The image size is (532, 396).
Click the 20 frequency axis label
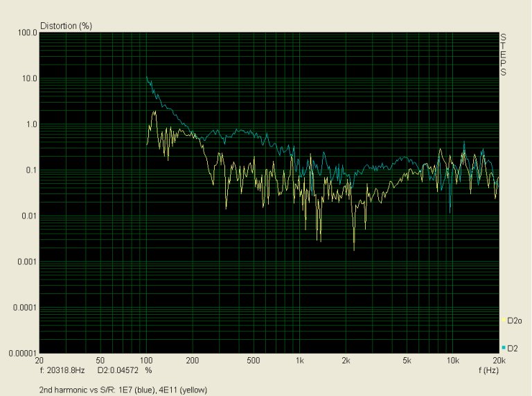(39, 361)
